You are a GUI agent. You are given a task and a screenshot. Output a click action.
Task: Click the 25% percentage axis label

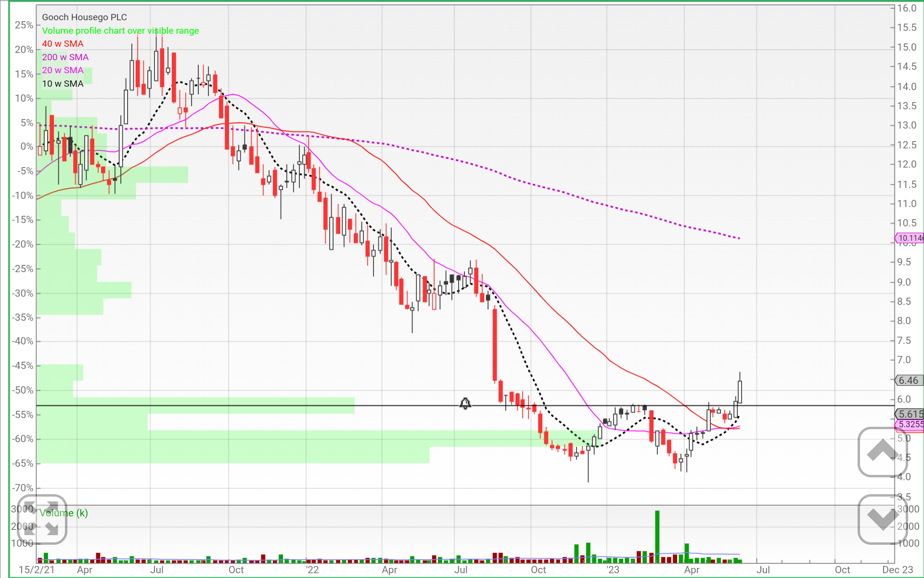24,25
